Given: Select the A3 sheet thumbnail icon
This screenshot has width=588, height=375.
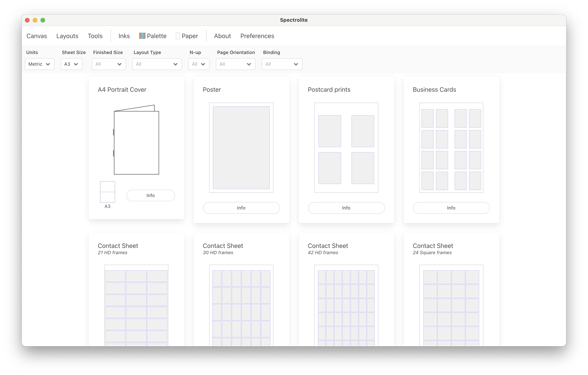Looking at the screenshot, I should pyautogui.click(x=108, y=192).
